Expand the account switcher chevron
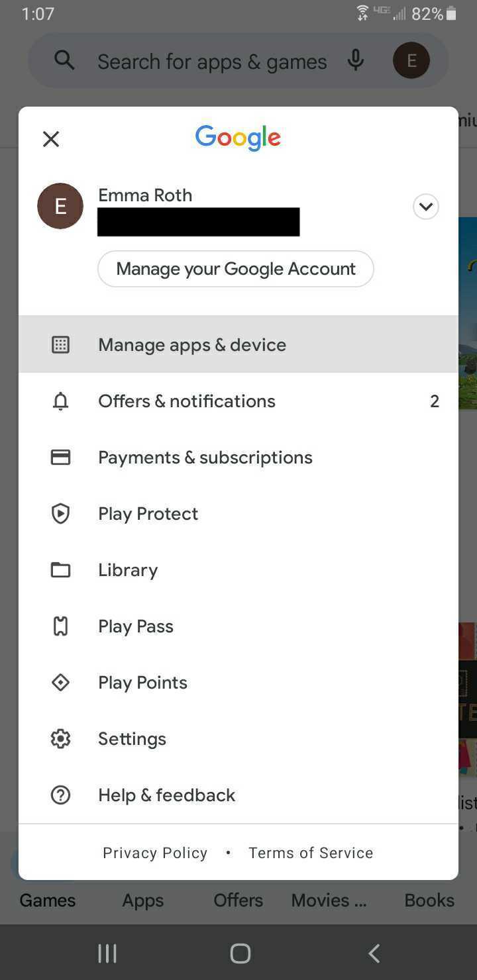Viewport: 477px width, 980px height. point(425,207)
